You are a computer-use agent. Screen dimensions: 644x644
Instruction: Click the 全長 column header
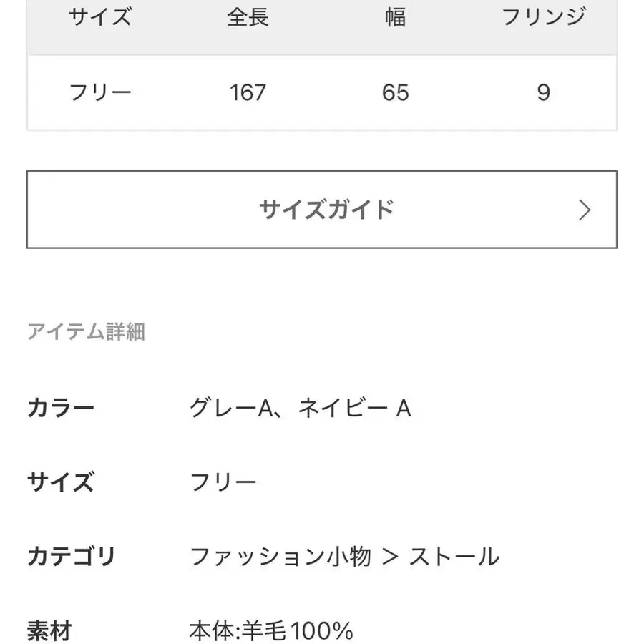coord(248,18)
